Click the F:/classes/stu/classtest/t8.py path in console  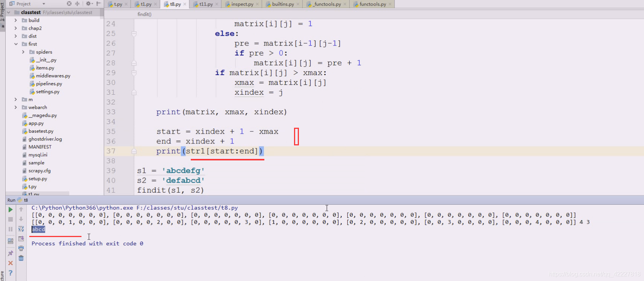tap(187, 208)
